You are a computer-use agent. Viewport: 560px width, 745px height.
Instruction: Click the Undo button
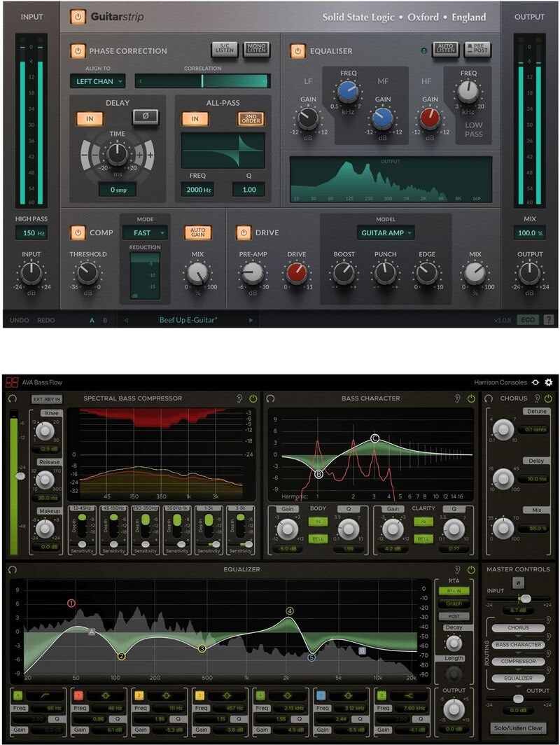click(x=20, y=320)
